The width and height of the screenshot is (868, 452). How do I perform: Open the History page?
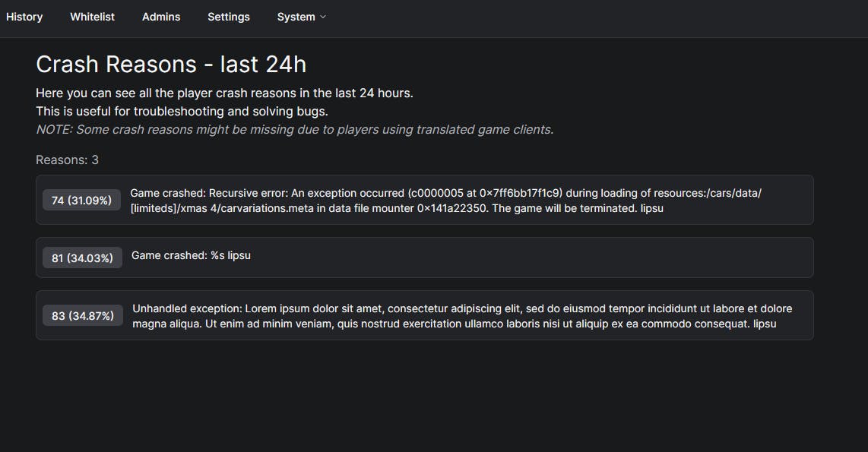(24, 17)
